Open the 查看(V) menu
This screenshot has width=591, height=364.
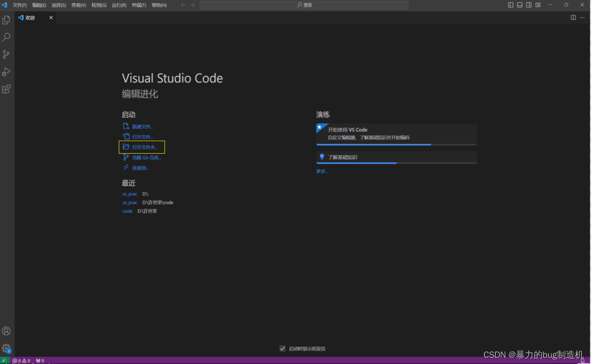[79, 5]
